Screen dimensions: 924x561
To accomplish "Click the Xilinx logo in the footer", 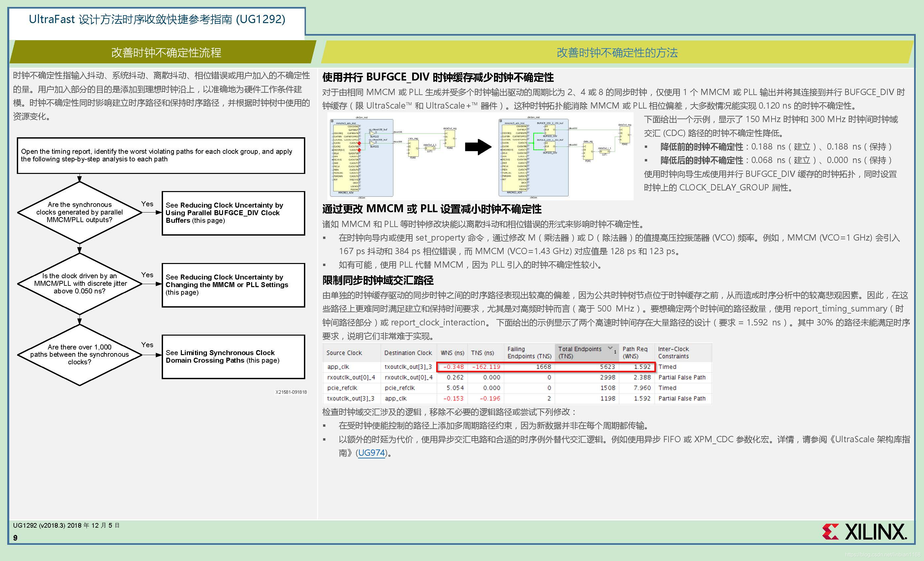I will point(865,532).
